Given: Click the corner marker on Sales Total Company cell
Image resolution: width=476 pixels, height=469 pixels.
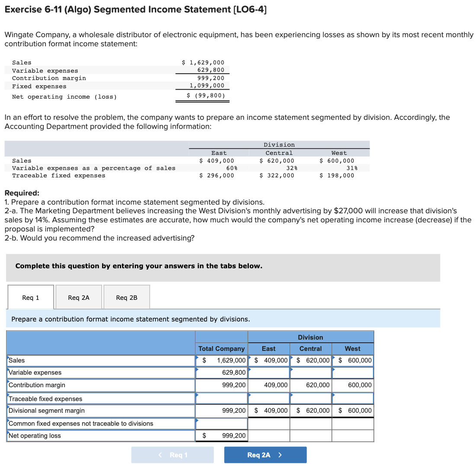Looking at the screenshot, I should [198, 357].
